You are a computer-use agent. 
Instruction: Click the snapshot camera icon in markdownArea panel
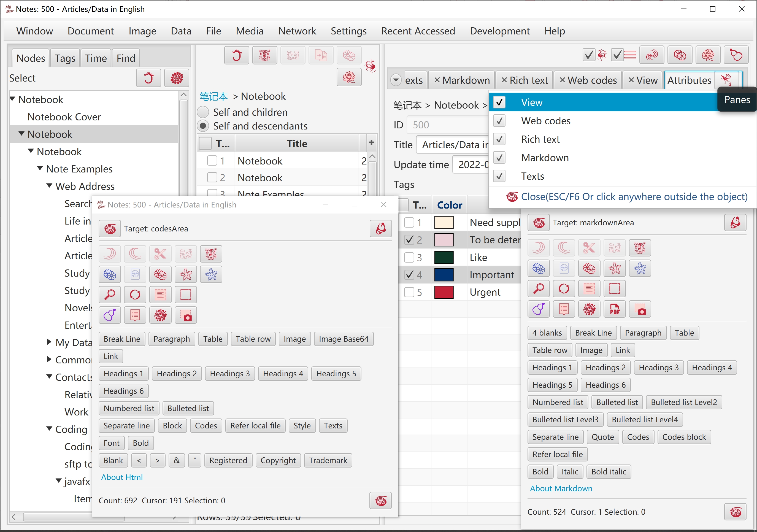point(640,309)
